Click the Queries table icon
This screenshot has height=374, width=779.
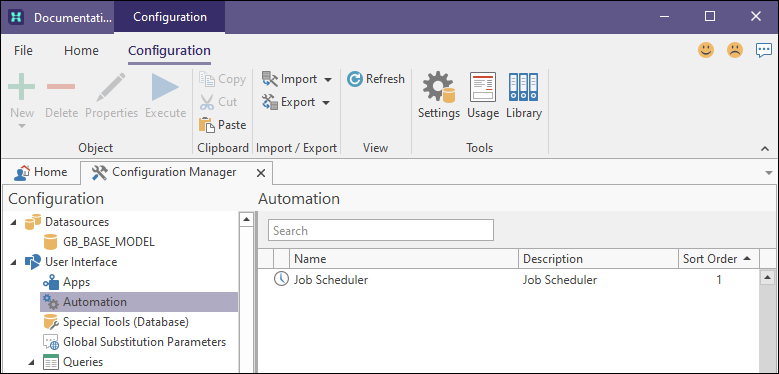(x=52, y=362)
